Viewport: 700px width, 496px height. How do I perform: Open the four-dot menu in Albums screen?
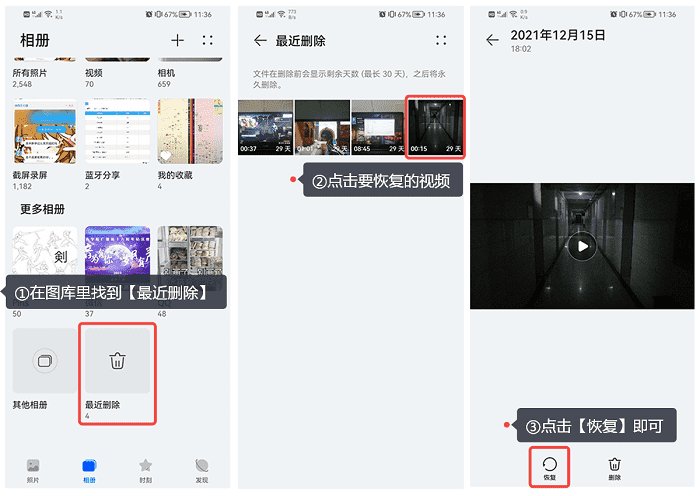coord(207,40)
